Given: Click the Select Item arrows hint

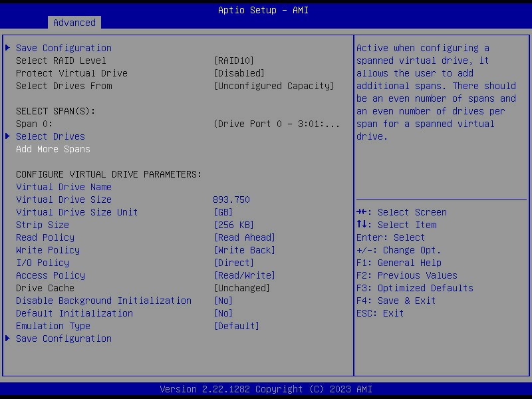Looking at the screenshot, I should [396, 225].
